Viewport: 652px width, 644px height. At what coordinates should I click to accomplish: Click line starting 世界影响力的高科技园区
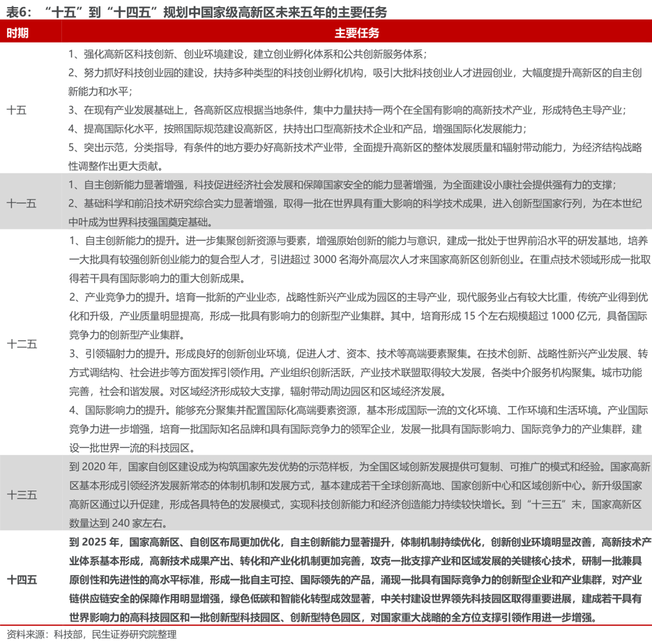click(x=333, y=617)
